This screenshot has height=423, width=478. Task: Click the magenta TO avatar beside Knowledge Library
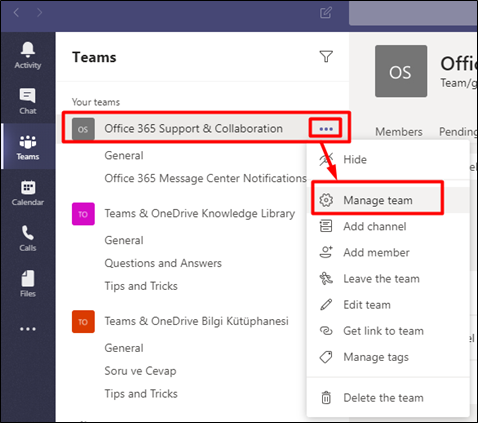click(x=83, y=214)
